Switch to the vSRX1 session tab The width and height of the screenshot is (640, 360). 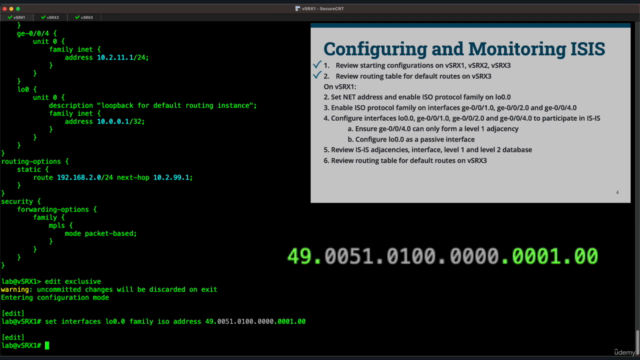pos(16,18)
